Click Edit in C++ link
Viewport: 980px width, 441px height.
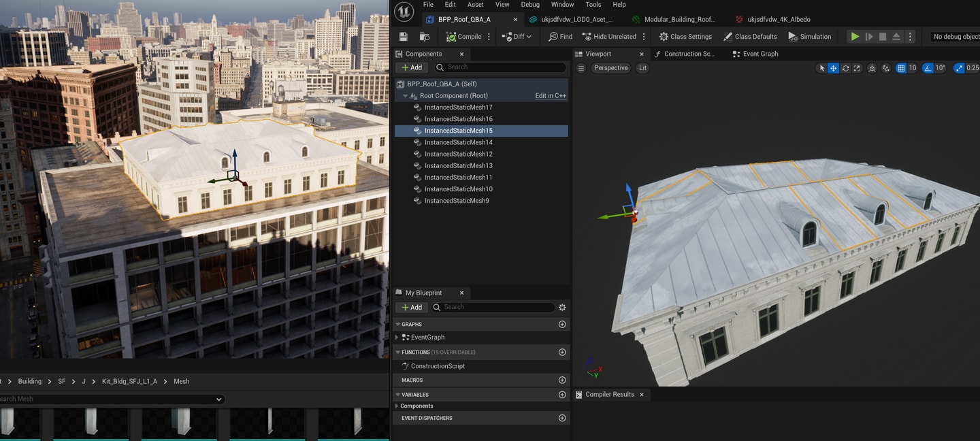coord(551,96)
